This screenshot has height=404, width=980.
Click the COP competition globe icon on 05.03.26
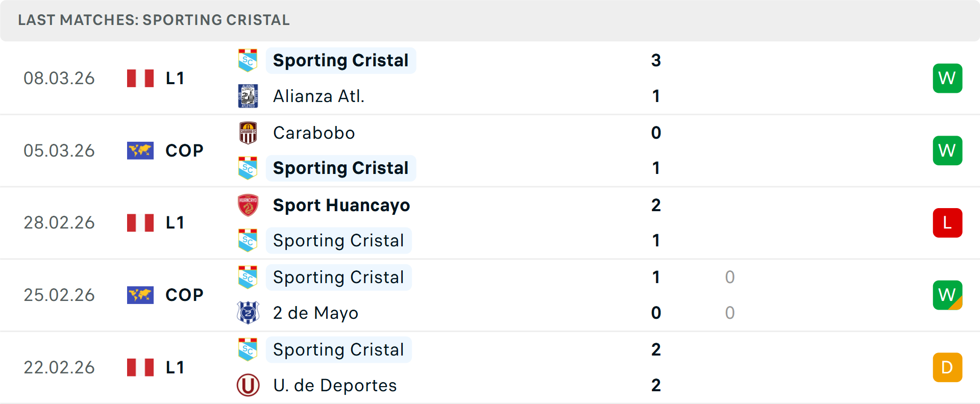pos(140,150)
